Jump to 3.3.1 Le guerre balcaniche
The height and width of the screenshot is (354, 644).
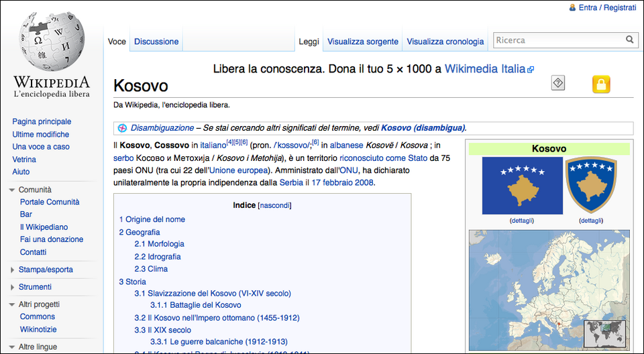click(219, 342)
